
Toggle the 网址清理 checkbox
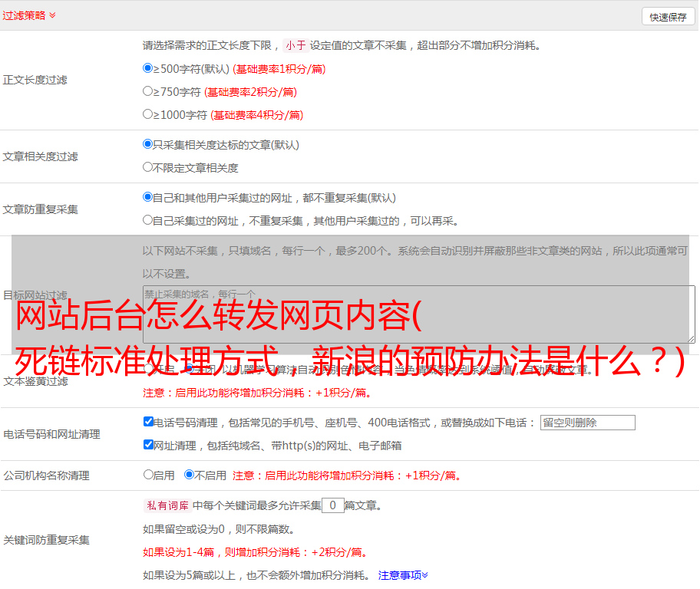pyautogui.click(x=148, y=444)
